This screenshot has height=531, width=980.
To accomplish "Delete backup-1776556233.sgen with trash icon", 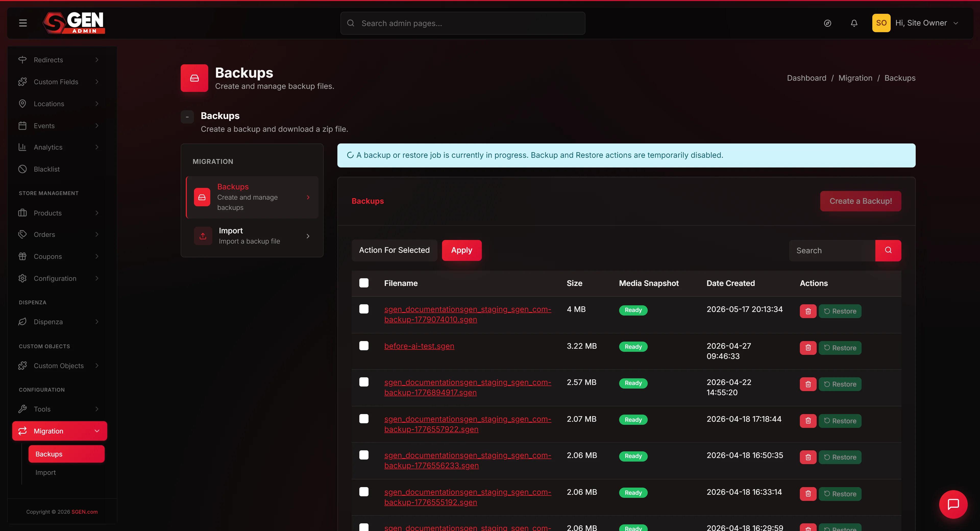I will click(808, 457).
